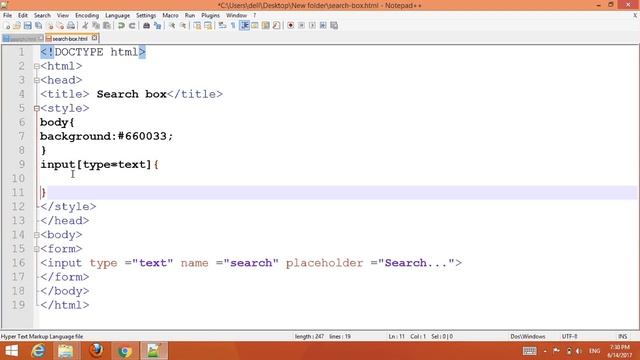This screenshot has width=640, height=360.
Task: Toggle show all characters pilcrow icon
Action: pos(233,26)
